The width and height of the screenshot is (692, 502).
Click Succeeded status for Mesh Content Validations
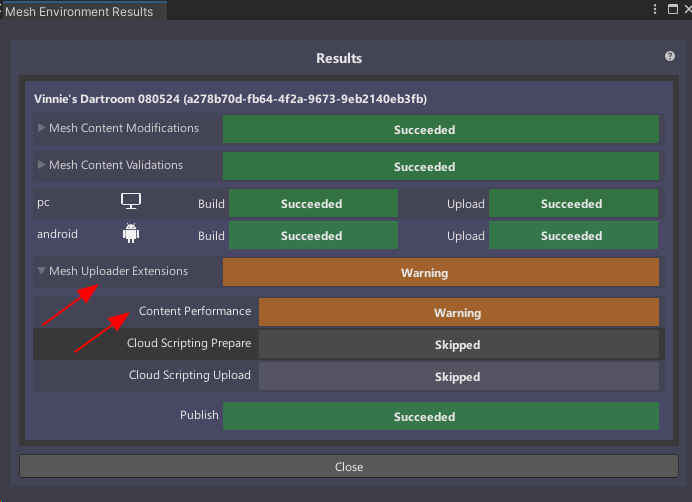pyautogui.click(x=441, y=166)
